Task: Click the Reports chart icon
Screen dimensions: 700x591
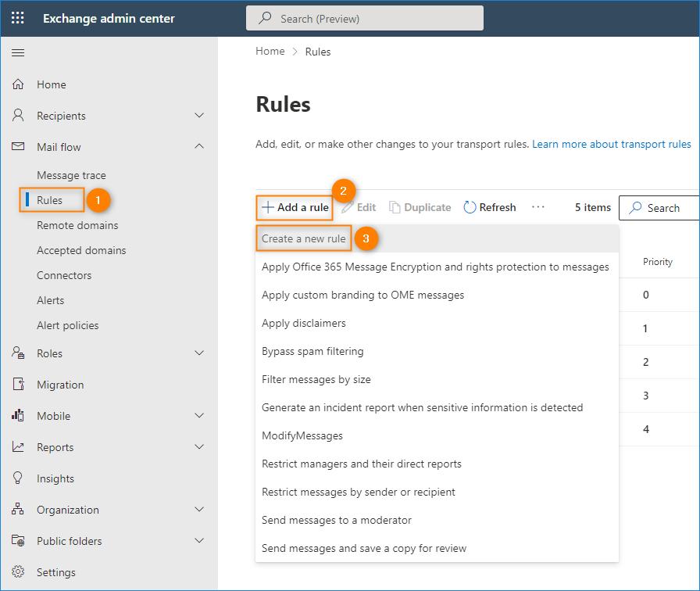Action: click(18, 447)
